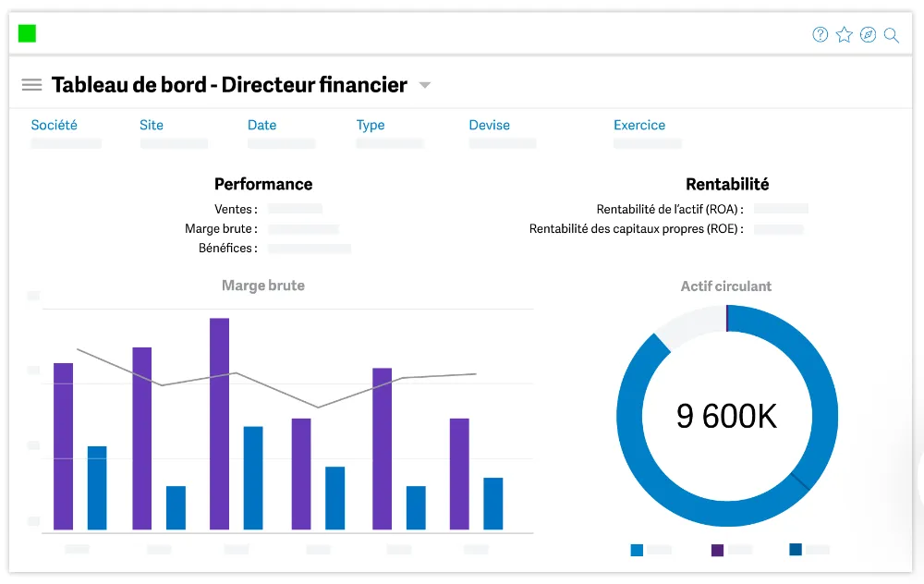Choose the Exercice filter
This screenshot has width=924, height=584.
639,125
